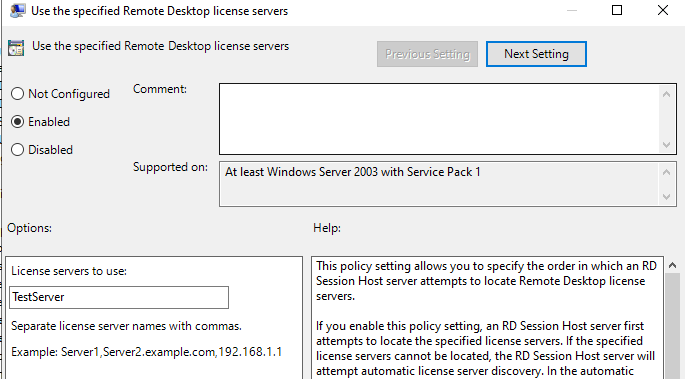The width and height of the screenshot is (685, 379).
Task: Click the 'Comment:' label
Action: point(160,89)
